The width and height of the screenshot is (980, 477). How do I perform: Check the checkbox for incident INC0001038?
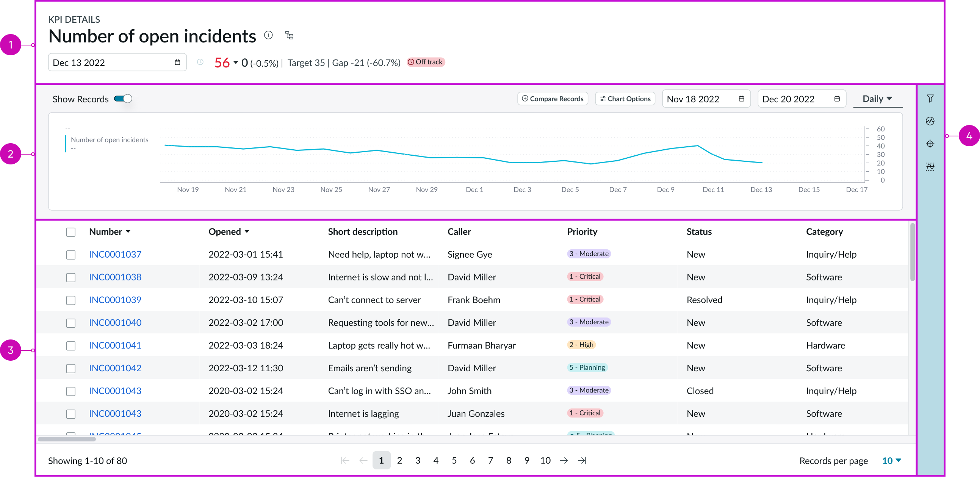click(71, 277)
